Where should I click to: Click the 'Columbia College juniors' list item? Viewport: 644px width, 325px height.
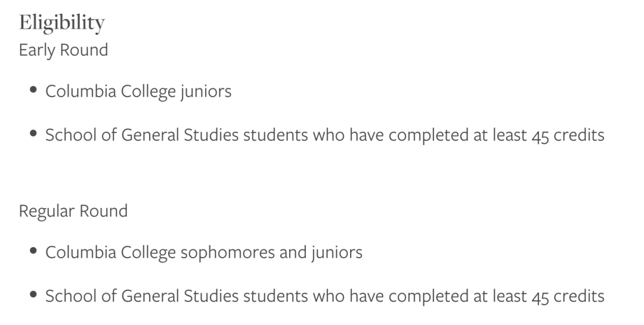pyautogui.click(x=138, y=91)
